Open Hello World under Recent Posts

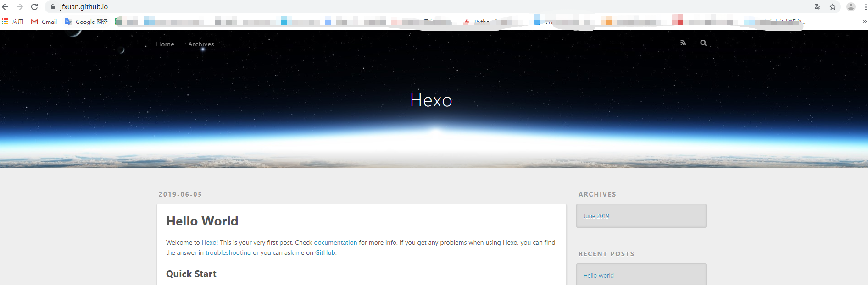tap(599, 275)
